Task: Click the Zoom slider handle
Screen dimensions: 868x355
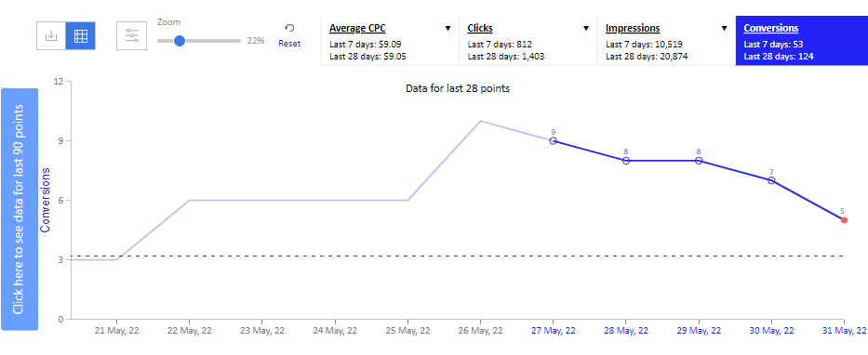Action: tap(179, 40)
